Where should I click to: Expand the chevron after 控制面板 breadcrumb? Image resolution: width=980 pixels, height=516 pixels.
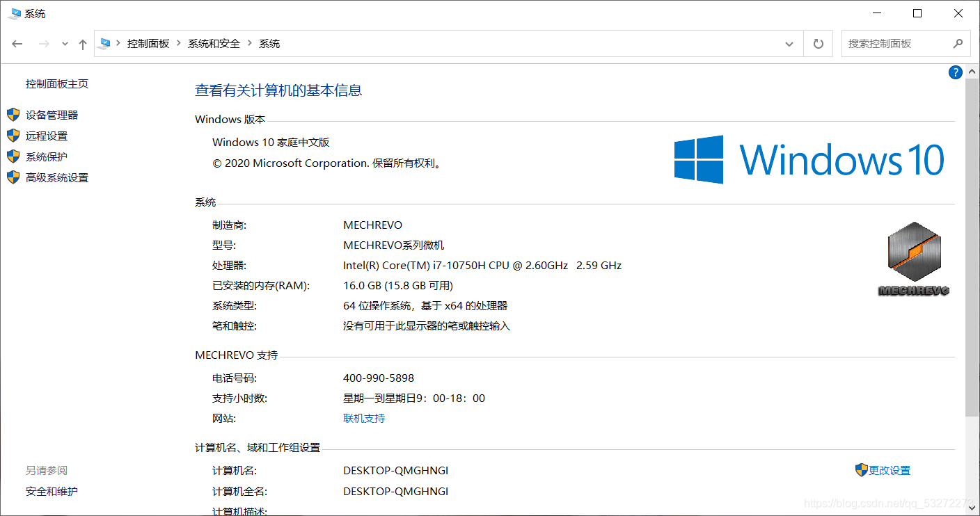[x=179, y=43]
